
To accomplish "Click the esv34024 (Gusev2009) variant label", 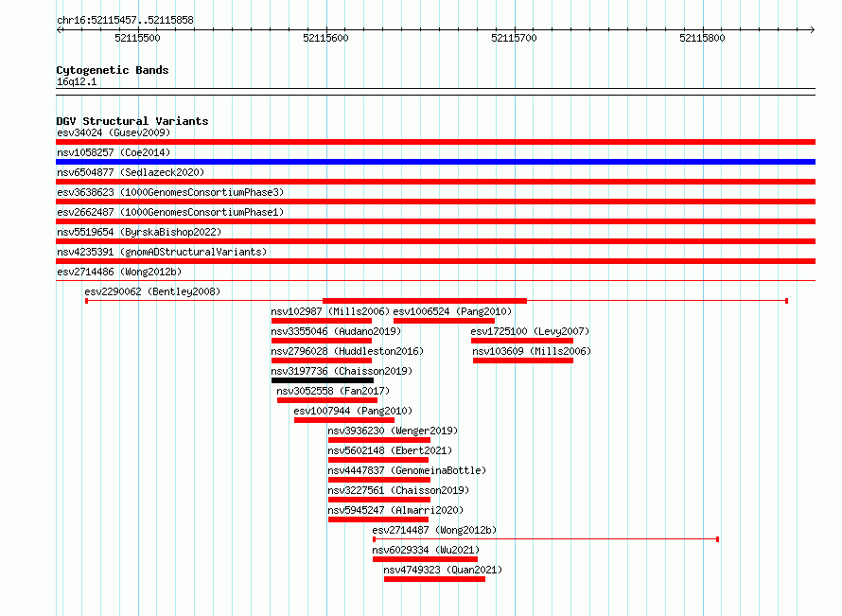I will point(114,132).
